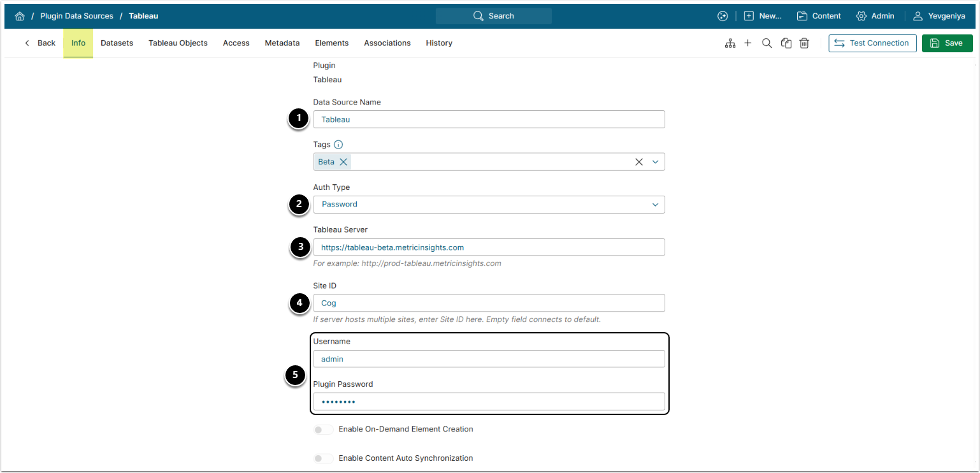Click the Tags info icon
Image resolution: width=980 pixels, height=473 pixels.
coord(338,145)
